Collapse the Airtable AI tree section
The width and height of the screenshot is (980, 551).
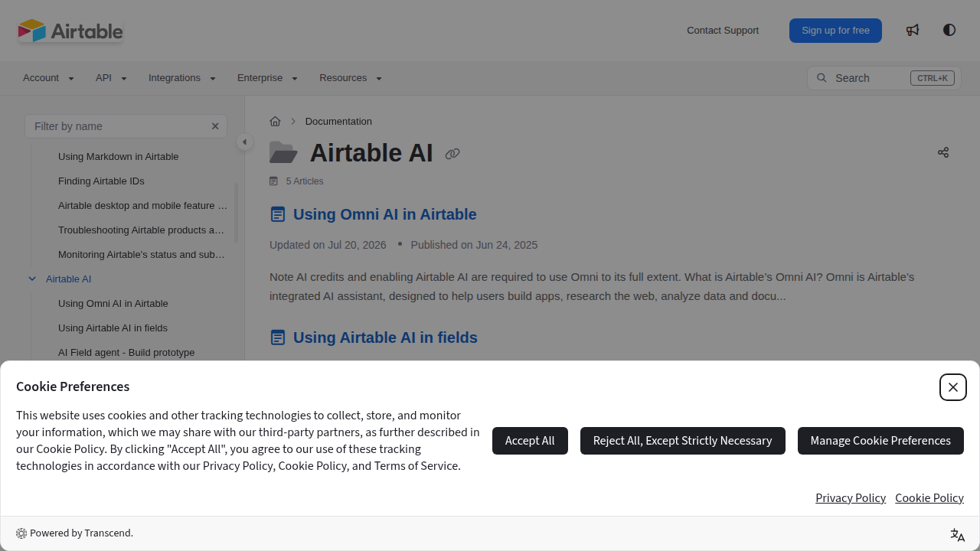click(32, 279)
